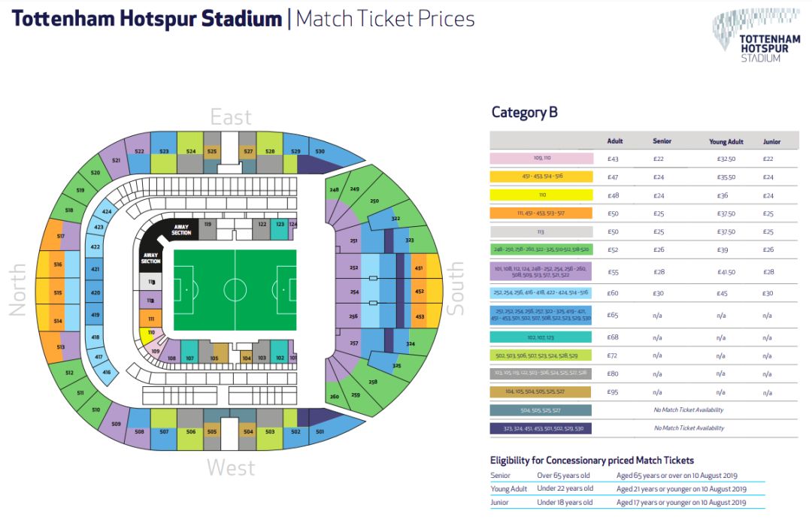Image resolution: width=812 pixels, height=523 pixels.
Task: Select block 516 in the North stand
Action: coord(57,265)
